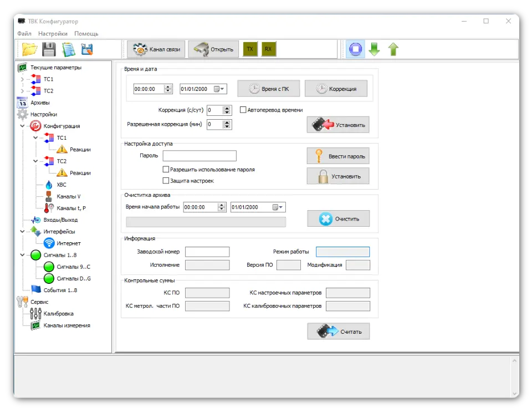Open the Очистка архива date dropdown

(x=280, y=207)
